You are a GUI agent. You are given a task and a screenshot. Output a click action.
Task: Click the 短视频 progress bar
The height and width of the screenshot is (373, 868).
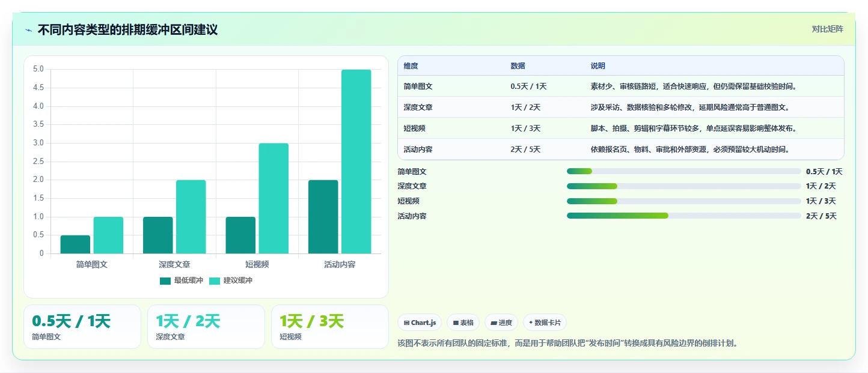coord(683,201)
